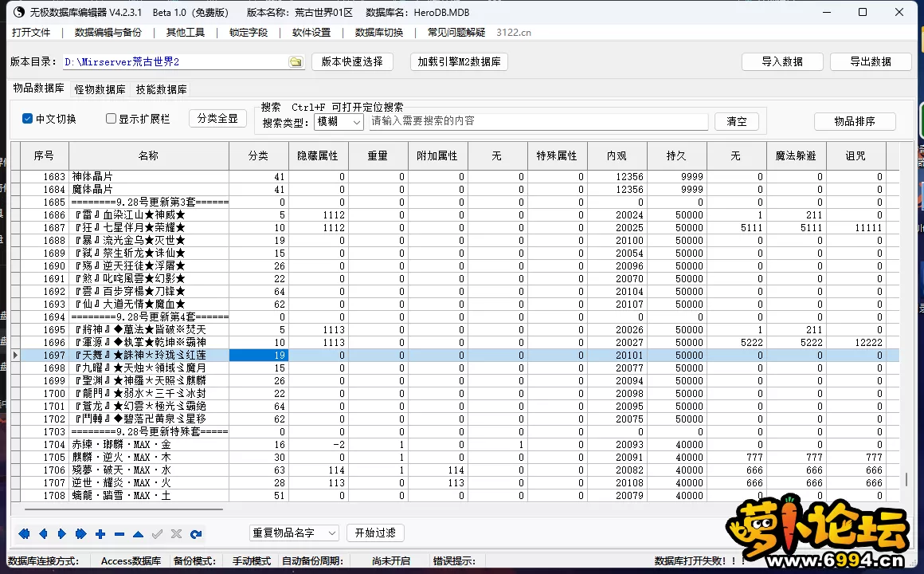
Task: Click 3122.cn link in menu bar
Action: pyautogui.click(x=513, y=33)
